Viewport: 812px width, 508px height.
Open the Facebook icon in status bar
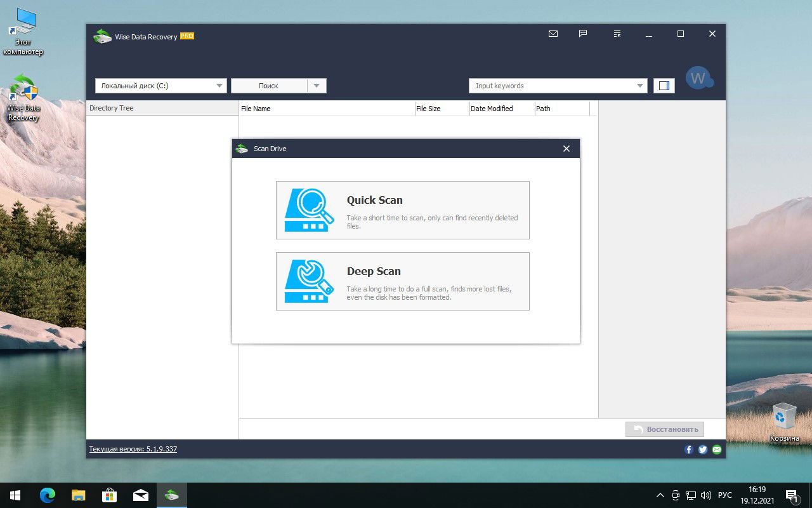pyautogui.click(x=689, y=449)
